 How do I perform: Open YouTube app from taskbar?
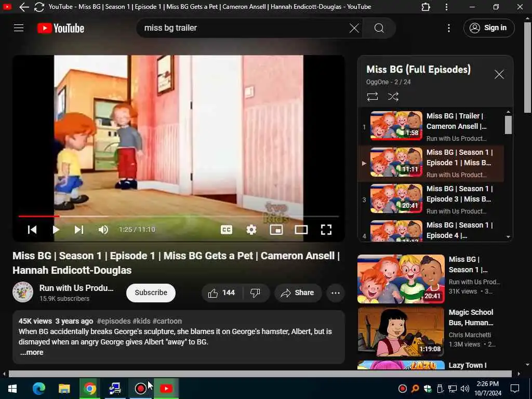pyautogui.click(x=166, y=389)
